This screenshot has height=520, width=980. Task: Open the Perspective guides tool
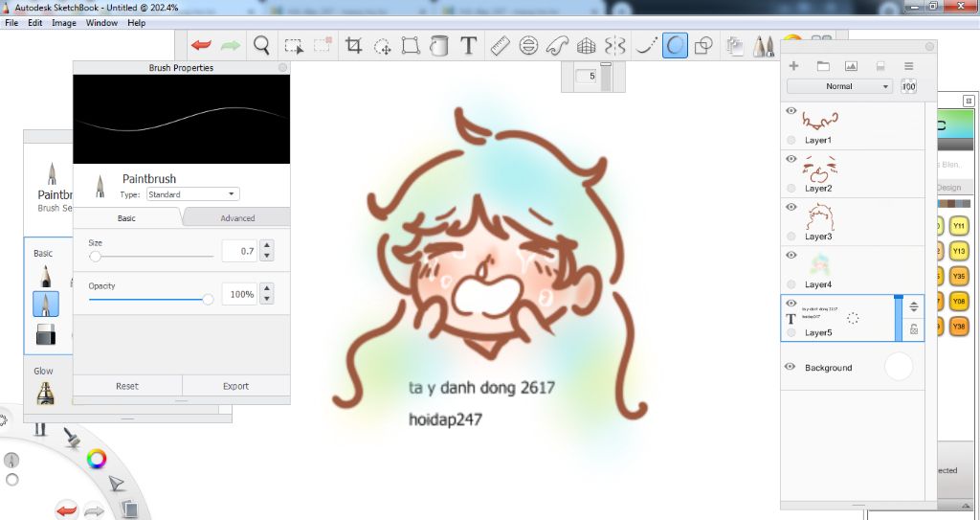(x=587, y=46)
